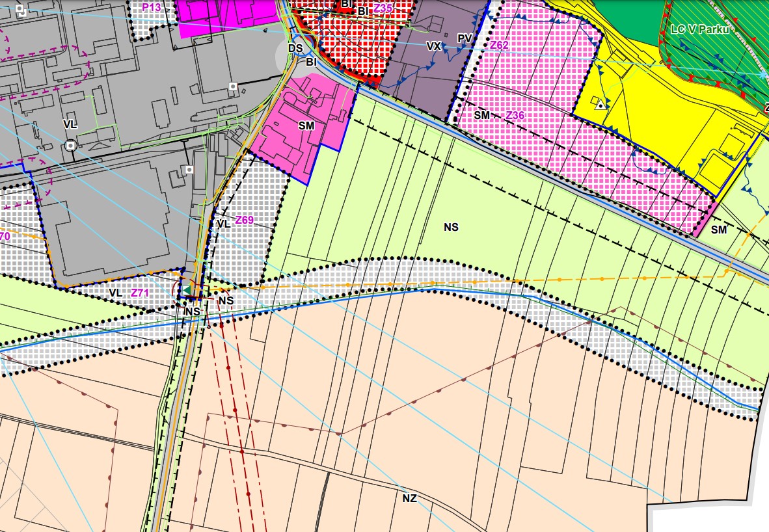Click the Z71 zone label

coord(140,293)
